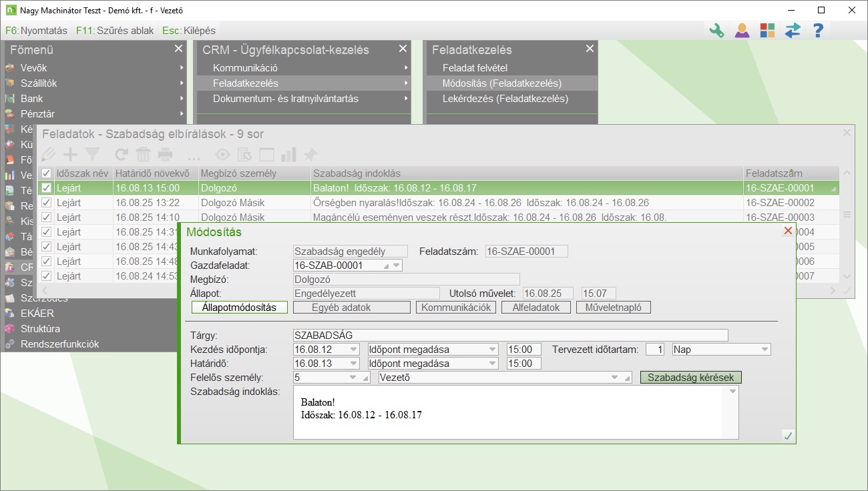Confirm changes with the green checkmark in Módosítás
The height and width of the screenshot is (491, 868).
click(x=788, y=436)
